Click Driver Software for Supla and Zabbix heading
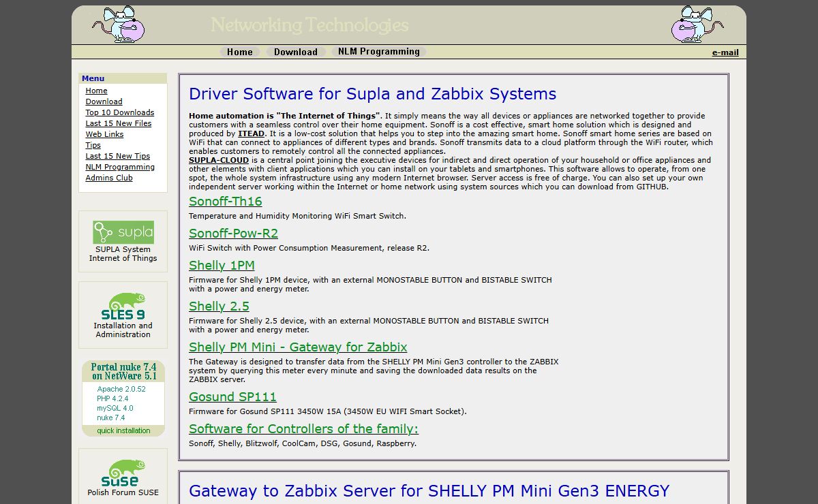Viewport: 818px width, 504px height. click(372, 94)
